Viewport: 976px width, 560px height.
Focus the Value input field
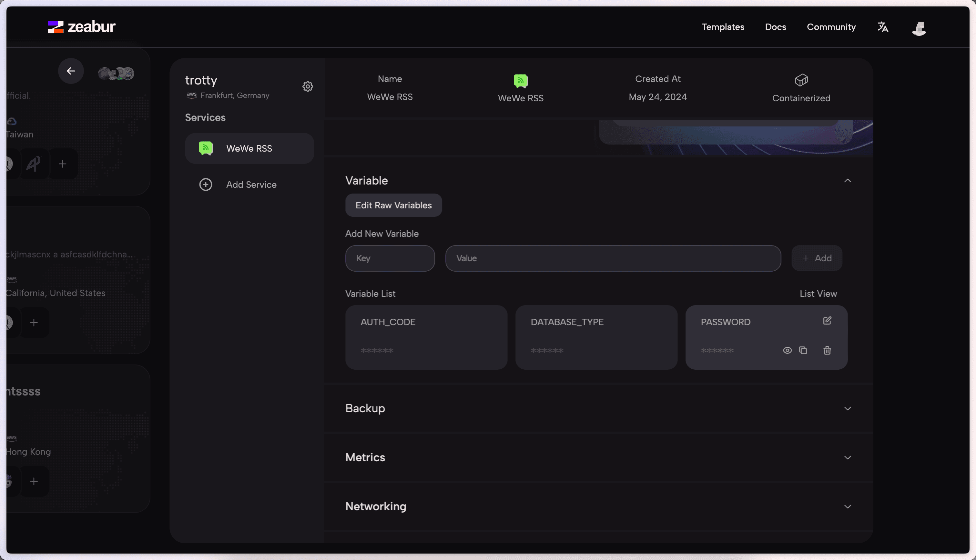(x=613, y=258)
